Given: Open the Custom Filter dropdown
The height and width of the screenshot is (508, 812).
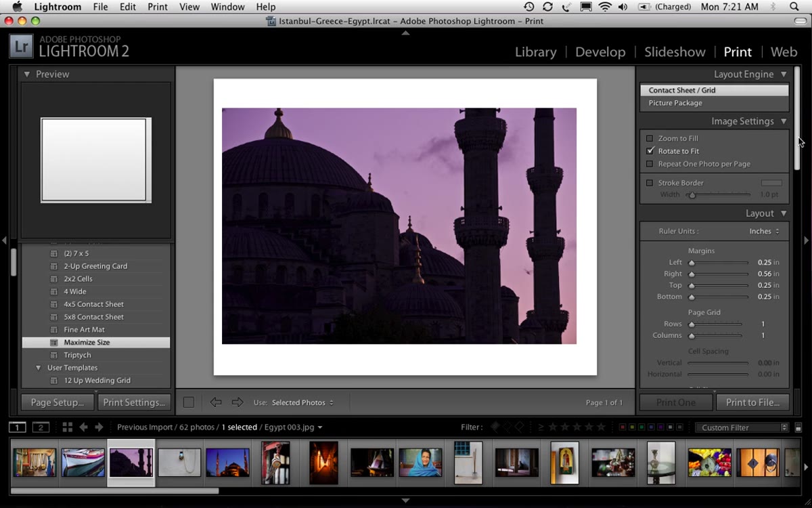Looking at the screenshot, I should tap(742, 427).
